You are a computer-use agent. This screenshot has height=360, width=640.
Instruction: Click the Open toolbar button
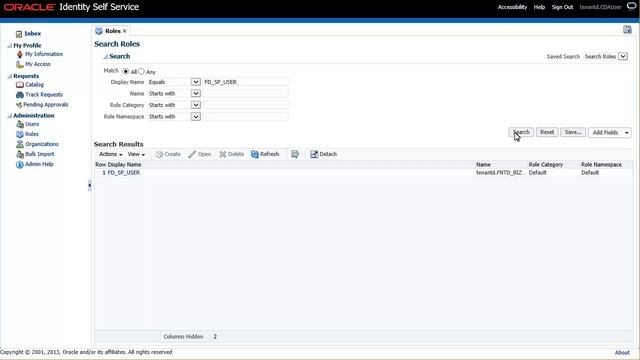click(x=200, y=154)
